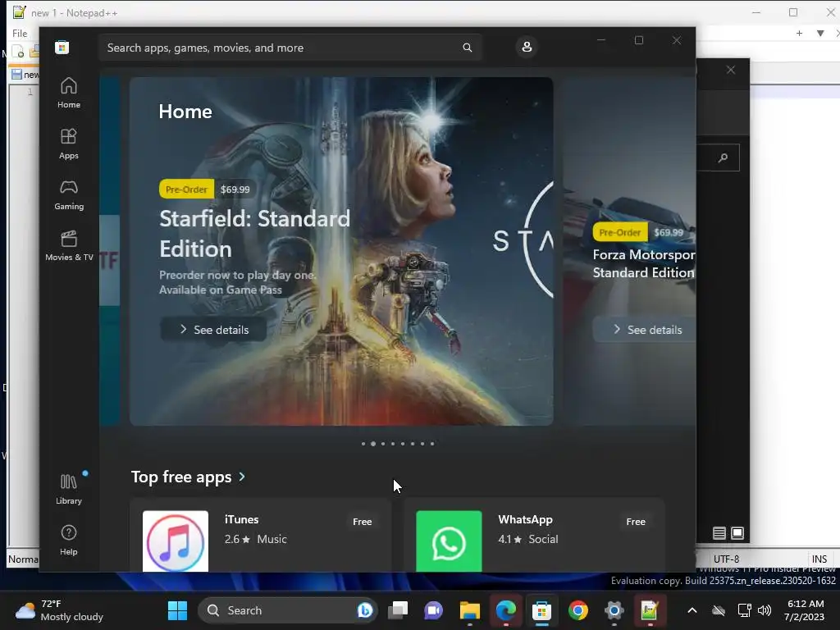This screenshot has width=840, height=630.
Task: Open Movies & TV section
Action: coord(69,246)
